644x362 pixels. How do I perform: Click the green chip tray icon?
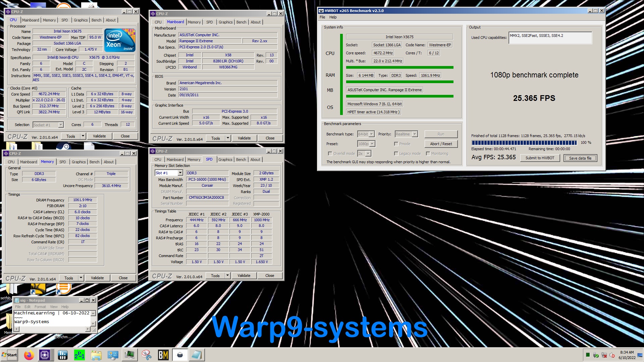pos(588,355)
